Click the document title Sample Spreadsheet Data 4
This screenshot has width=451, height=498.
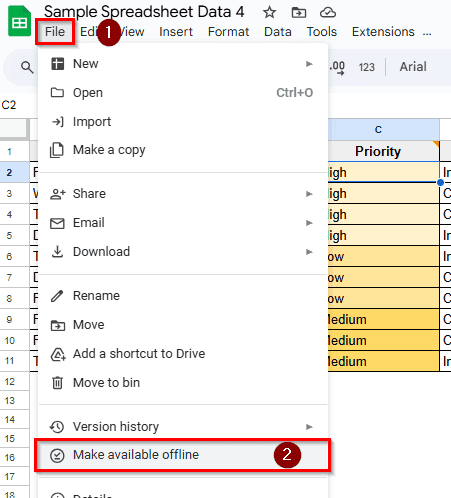(144, 12)
